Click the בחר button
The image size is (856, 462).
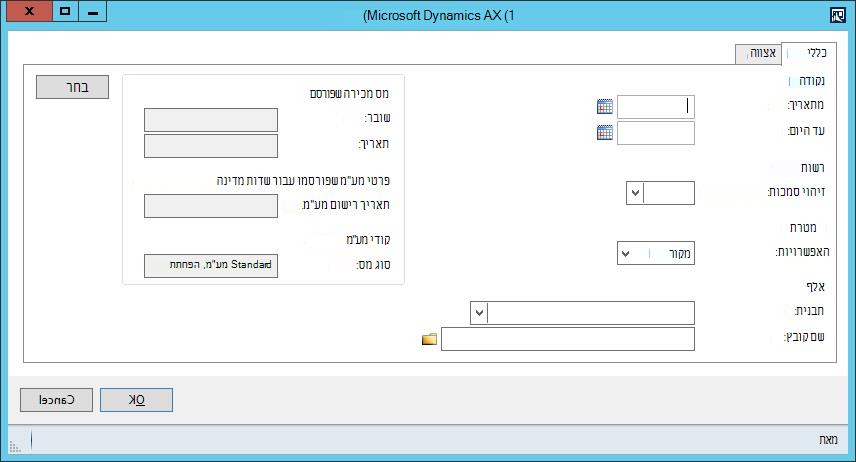[x=73, y=87]
